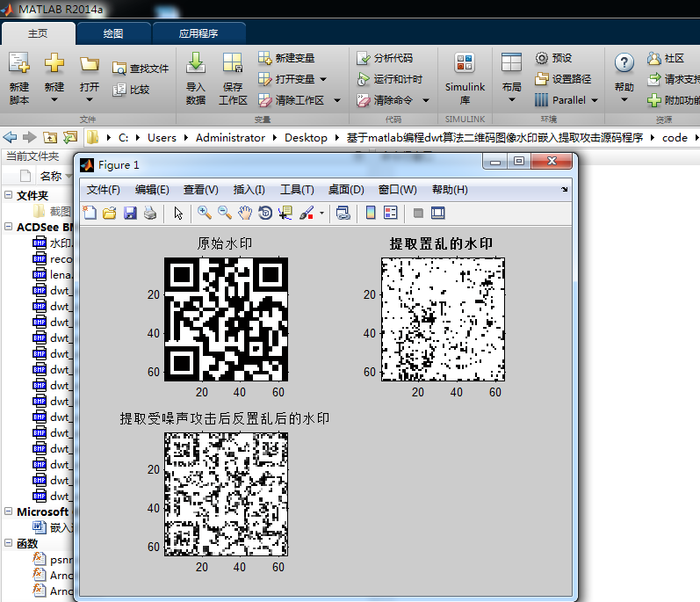The image size is (700, 602).
Task: Switch to the Apps (应用程序) ribbon tab
Action: pyautogui.click(x=198, y=33)
